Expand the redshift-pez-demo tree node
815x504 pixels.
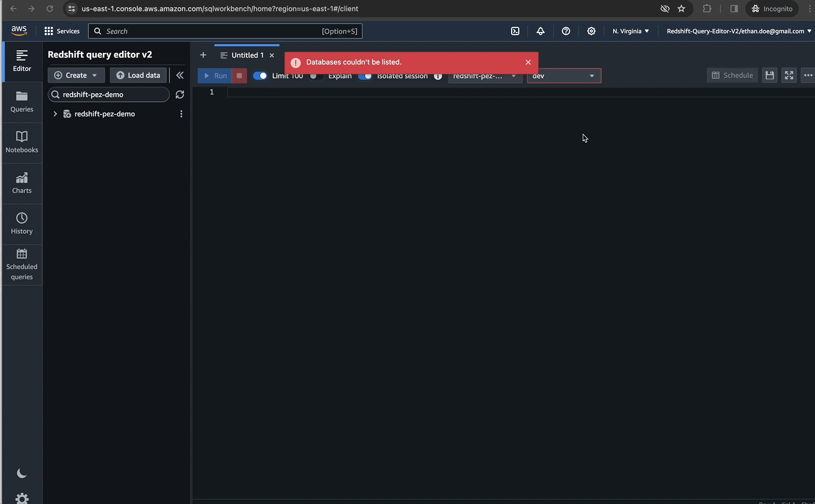[x=55, y=114]
